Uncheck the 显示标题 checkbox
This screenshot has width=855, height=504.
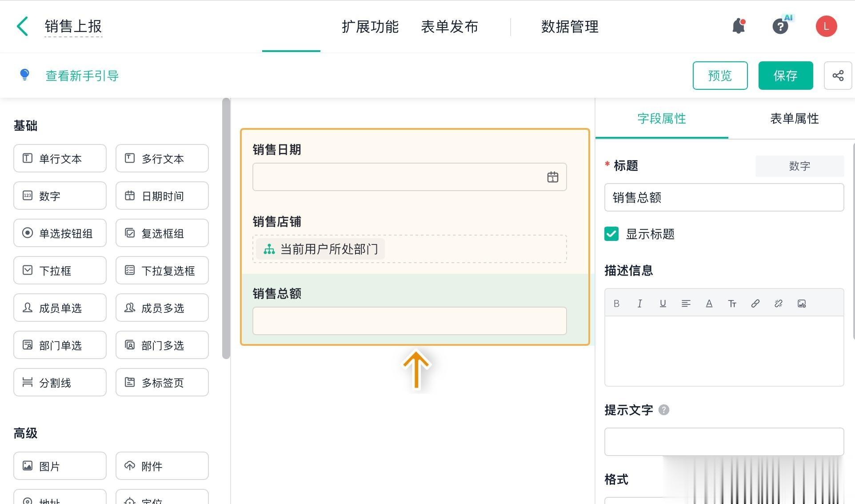tap(611, 234)
